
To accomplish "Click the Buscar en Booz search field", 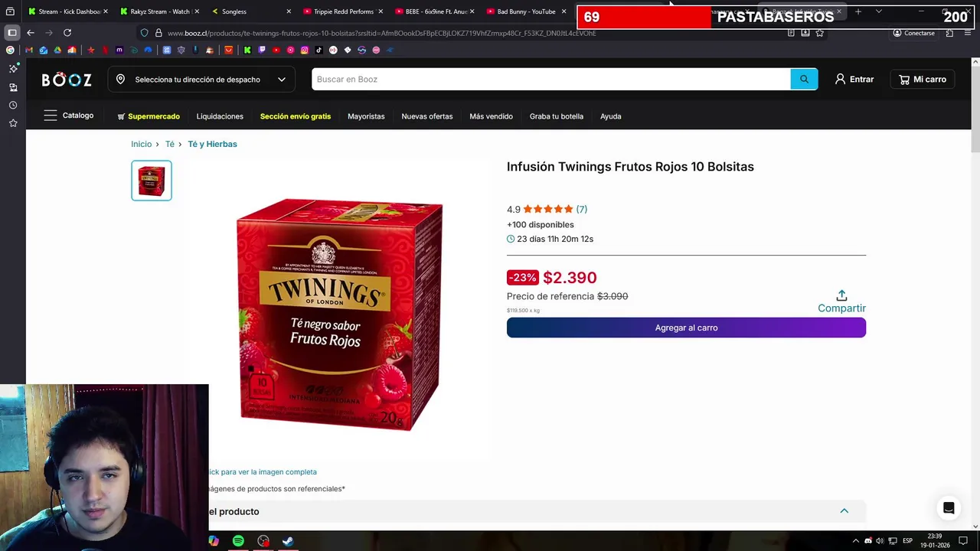I will pos(551,79).
